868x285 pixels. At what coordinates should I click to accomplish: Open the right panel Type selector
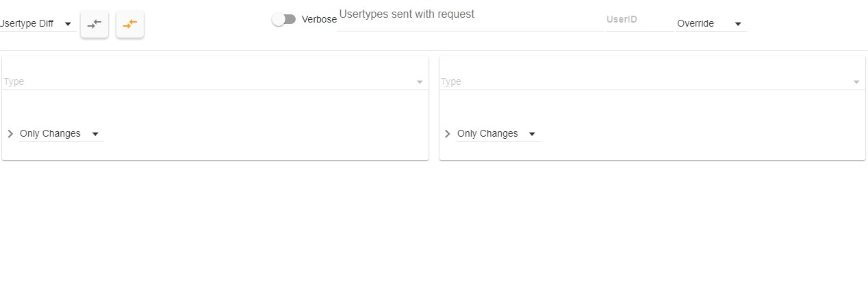coord(643,81)
